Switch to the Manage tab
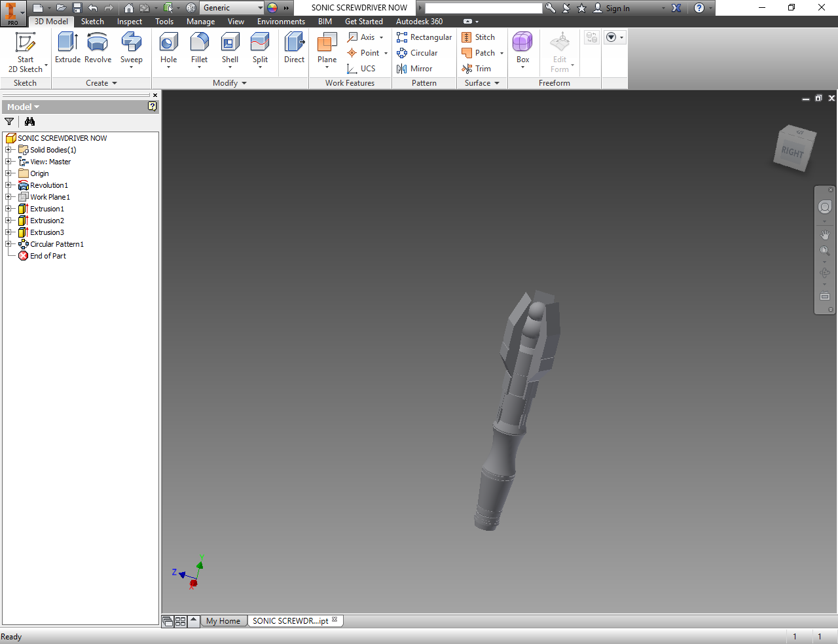 coord(200,22)
